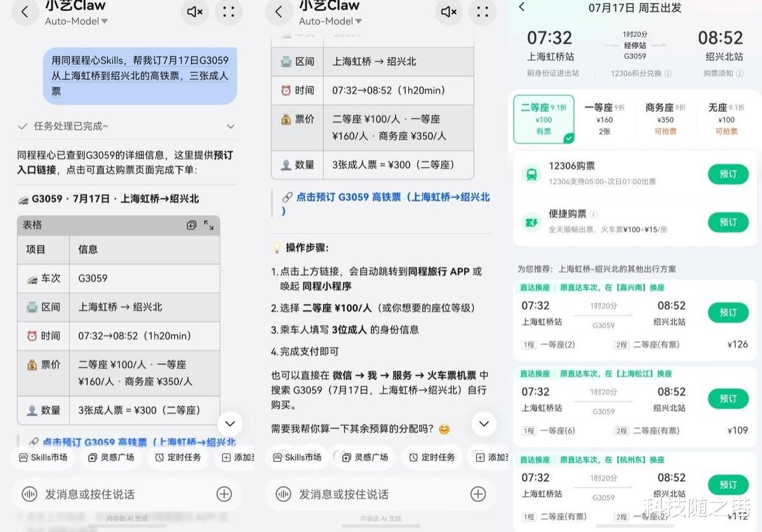The height and width of the screenshot is (532, 762).
Task: Focus the message input in left chat screen
Action: coord(127,494)
